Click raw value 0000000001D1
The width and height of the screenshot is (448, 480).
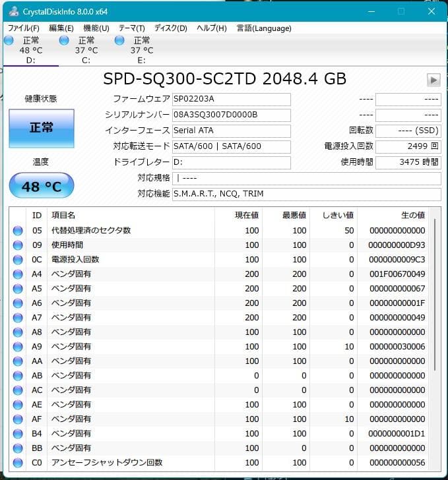point(397,433)
